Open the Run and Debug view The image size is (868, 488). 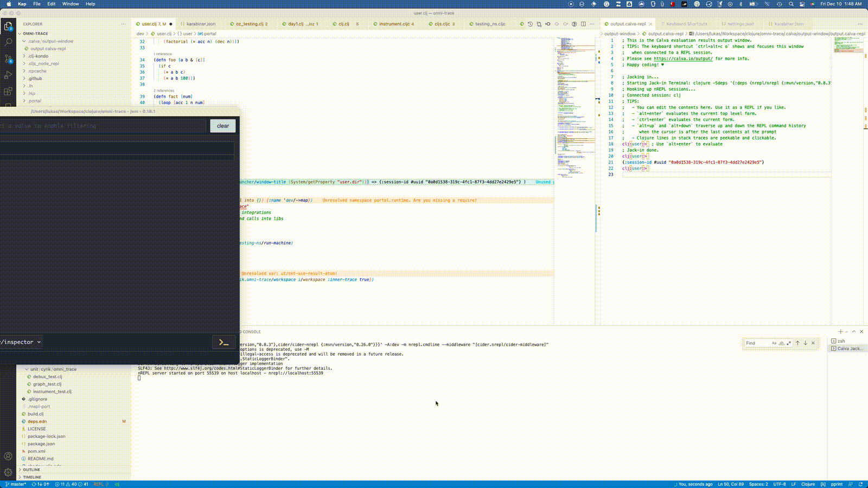point(8,75)
